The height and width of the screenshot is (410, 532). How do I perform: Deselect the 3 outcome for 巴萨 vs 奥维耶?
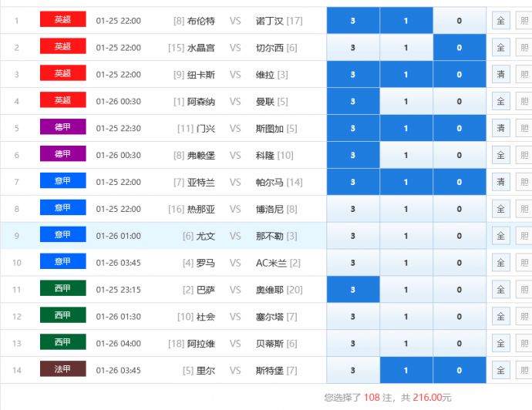coord(353,290)
